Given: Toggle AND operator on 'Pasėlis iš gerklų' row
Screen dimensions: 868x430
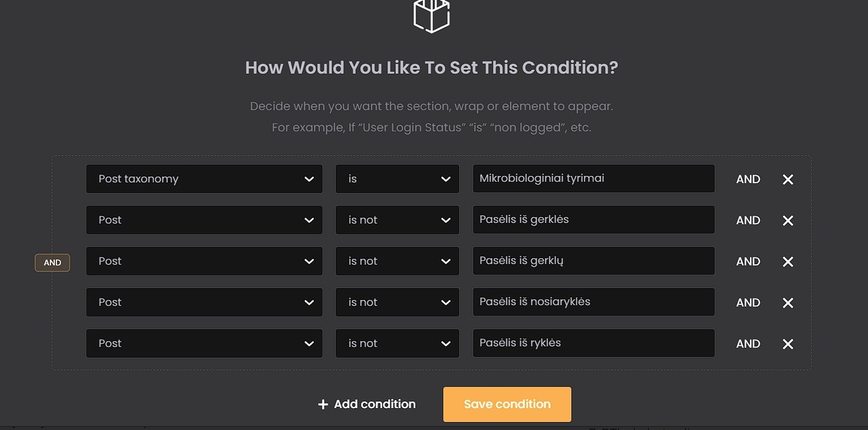Looking at the screenshot, I should click(748, 261).
